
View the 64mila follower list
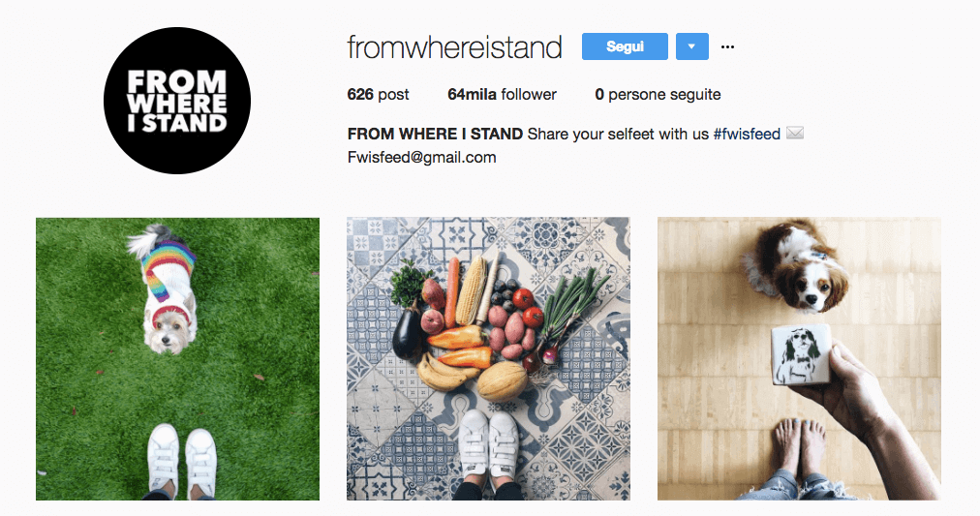502,94
